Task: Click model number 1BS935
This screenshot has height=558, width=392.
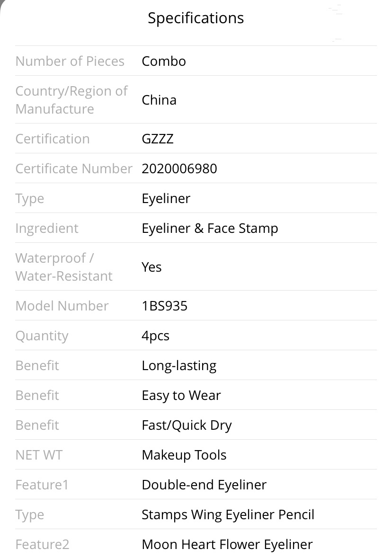Action: tap(164, 306)
